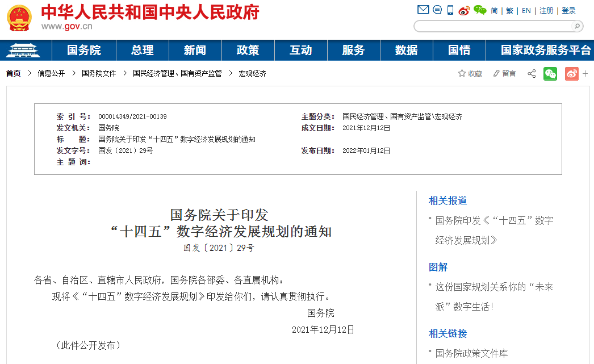Screen dimensions: 594x364
Task: Go to 国民经济管理、国有资产监管 breadcrumb
Action: pos(177,73)
